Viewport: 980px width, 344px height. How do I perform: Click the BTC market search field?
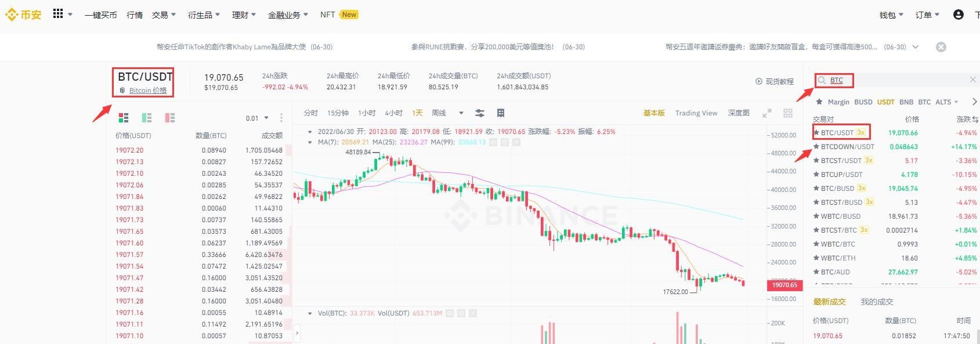[896, 80]
